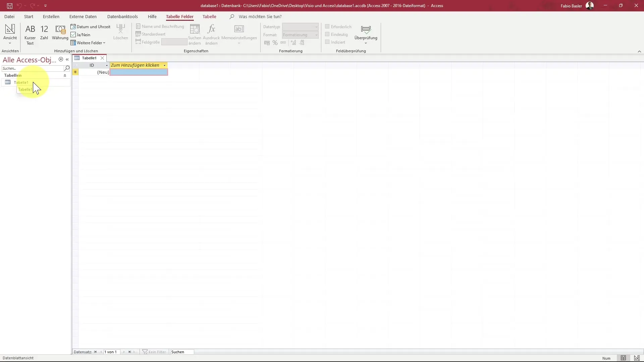
Task: Click the user account picture
Action: 590,6
